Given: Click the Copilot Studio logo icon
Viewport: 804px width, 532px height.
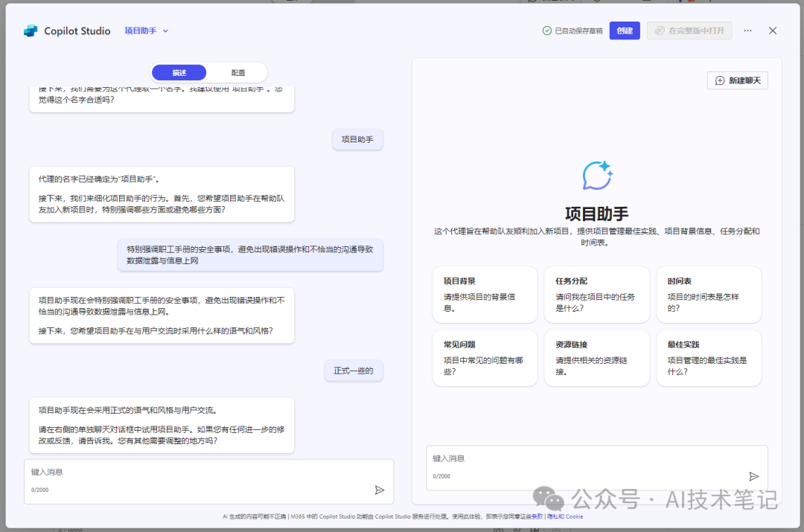Looking at the screenshot, I should [x=31, y=31].
